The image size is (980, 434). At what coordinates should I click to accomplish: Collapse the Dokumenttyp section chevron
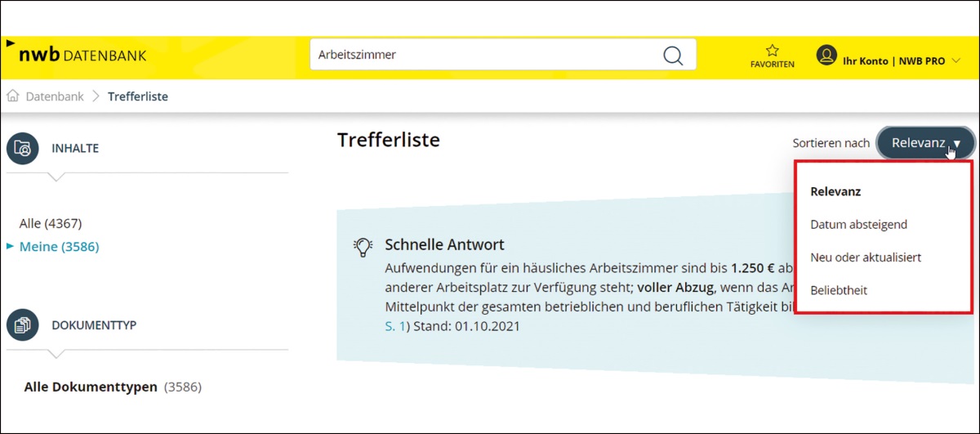(x=55, y=354)
